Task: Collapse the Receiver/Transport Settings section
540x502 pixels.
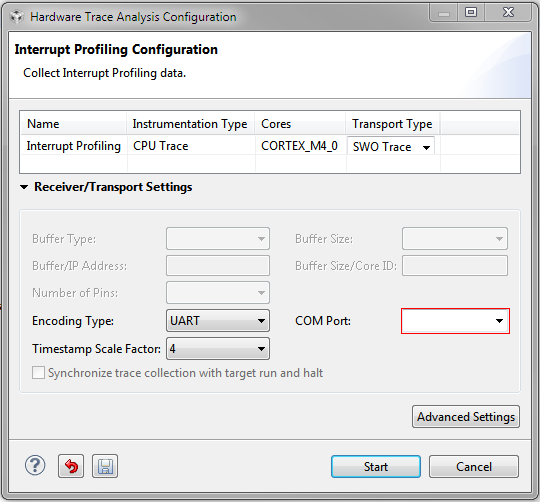Action: [x=24, y=187]
